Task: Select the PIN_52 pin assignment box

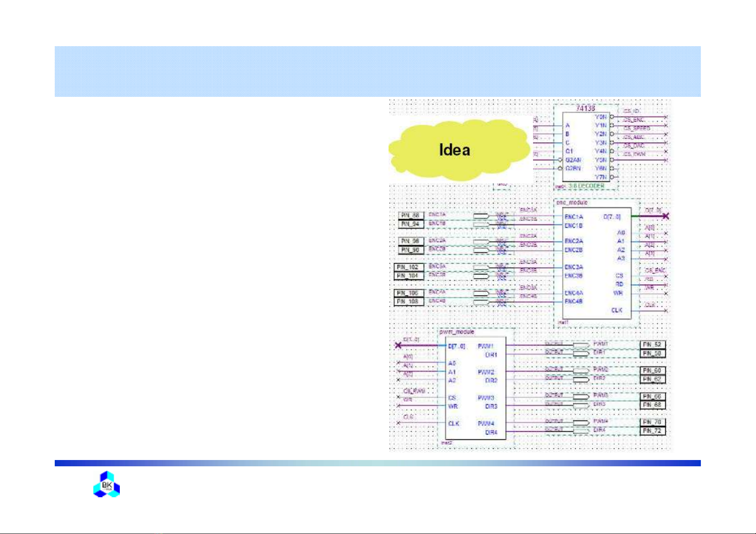Action: (x=652, y=345)
